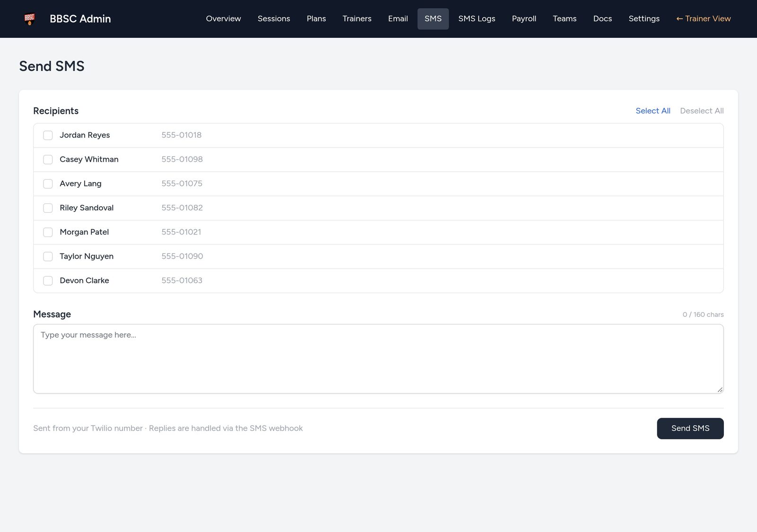Click the Deselect All link
This screenshot has width=757, height=532.
702,111
